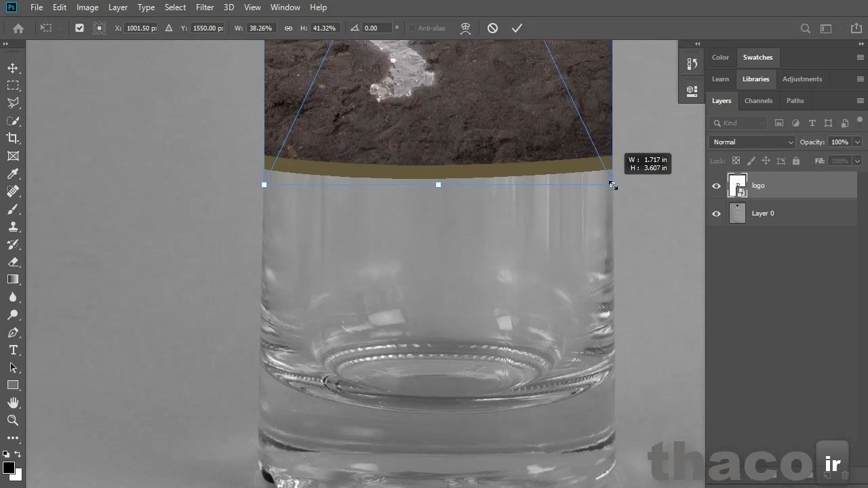The height and width of the screenshot is (488, 868).
Task: Select the Pen tool
Action: [x=13, y=333]
